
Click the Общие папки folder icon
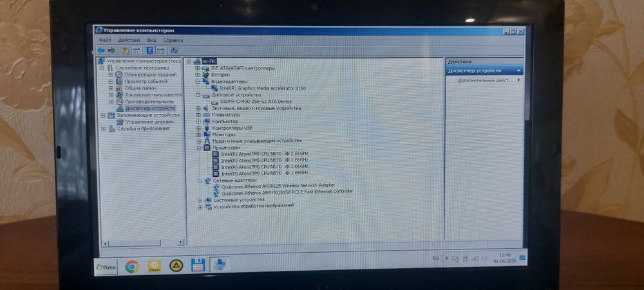[118, 88]
